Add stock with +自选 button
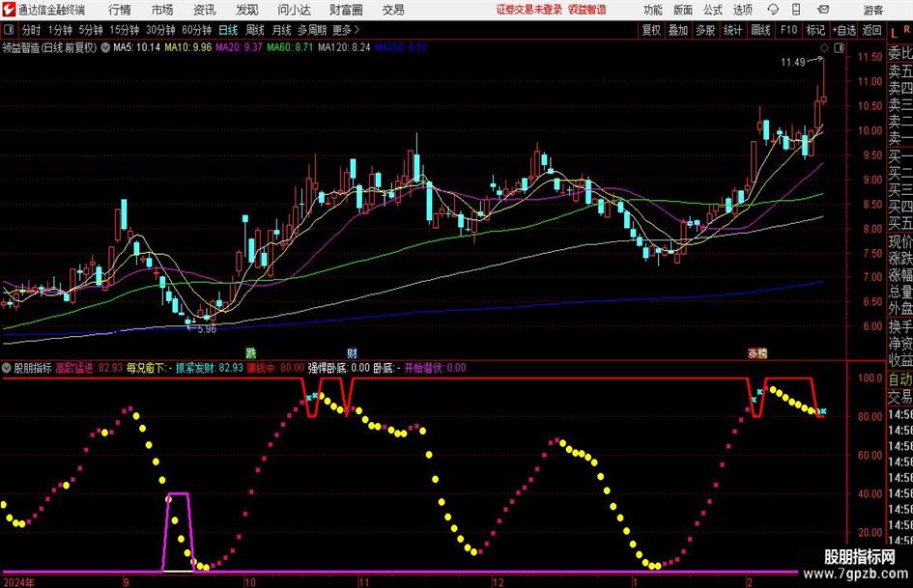Image resolution: width=913 pixels, height=588 pixels. [x=844, y=30]
